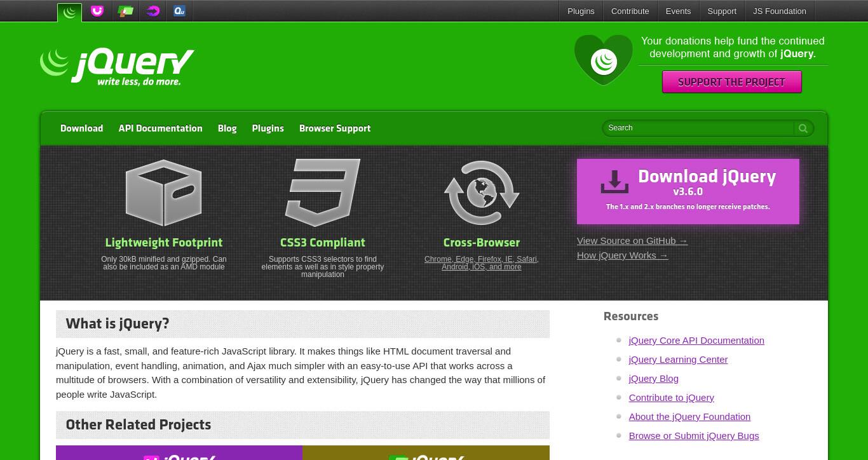The height and width of the screenshot is (460, 868).
Task: Go to Plugins in the green navigation bar
Action: pyautogui.click(x=268, y=128)
